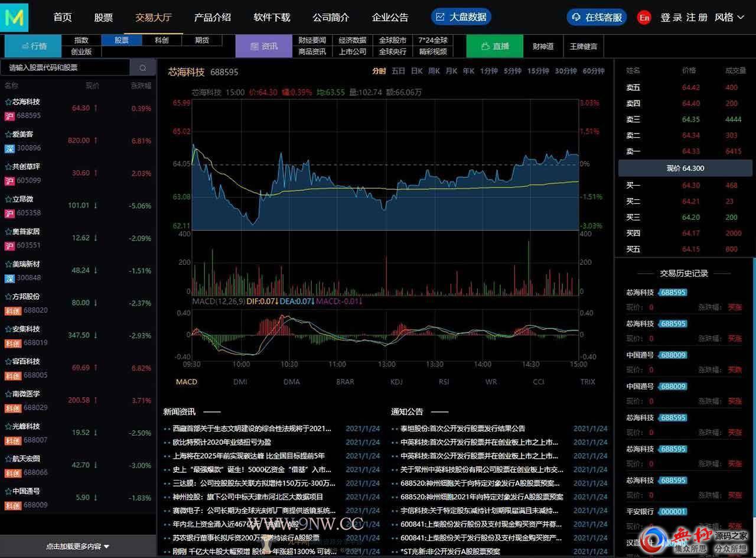Open 财神道 live channel
The height and width of the screenshot is (558, 756).
(543, 46)
